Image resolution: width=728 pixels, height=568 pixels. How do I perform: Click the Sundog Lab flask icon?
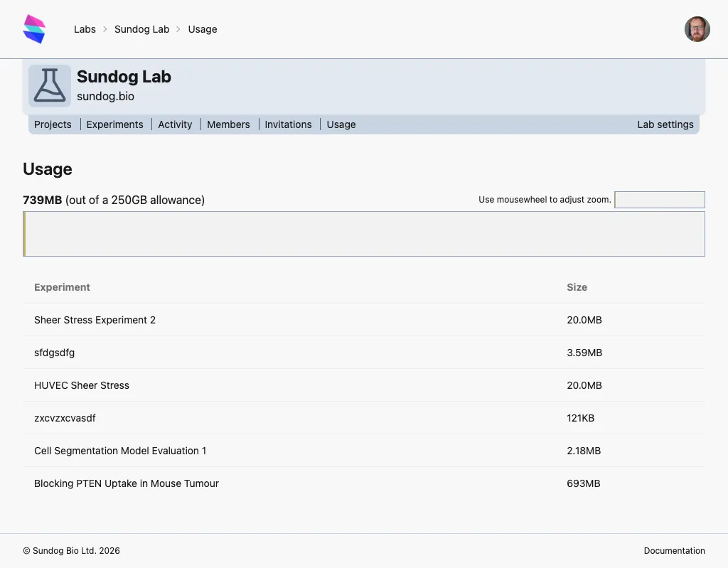point(50,86)
